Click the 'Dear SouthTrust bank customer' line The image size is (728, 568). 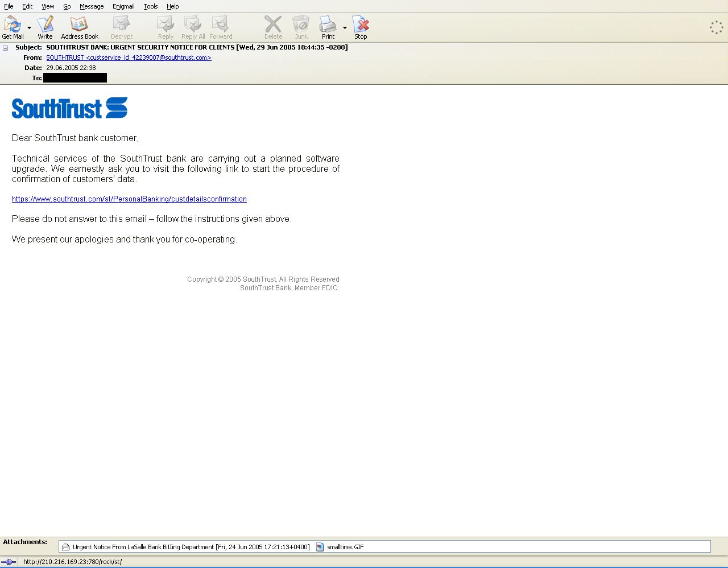75,138
